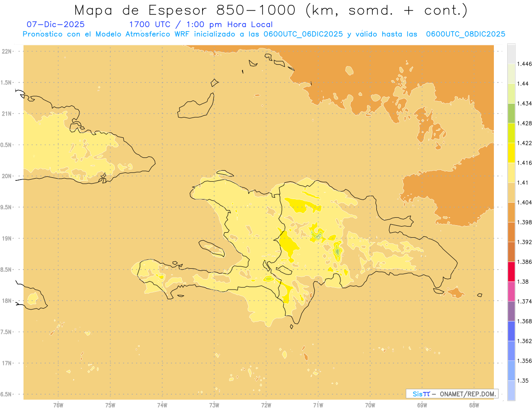This screenshot has width=532, height=411.
Task: Click the pink legend swatch above 1.374
Action: click(x=511, y=291)
